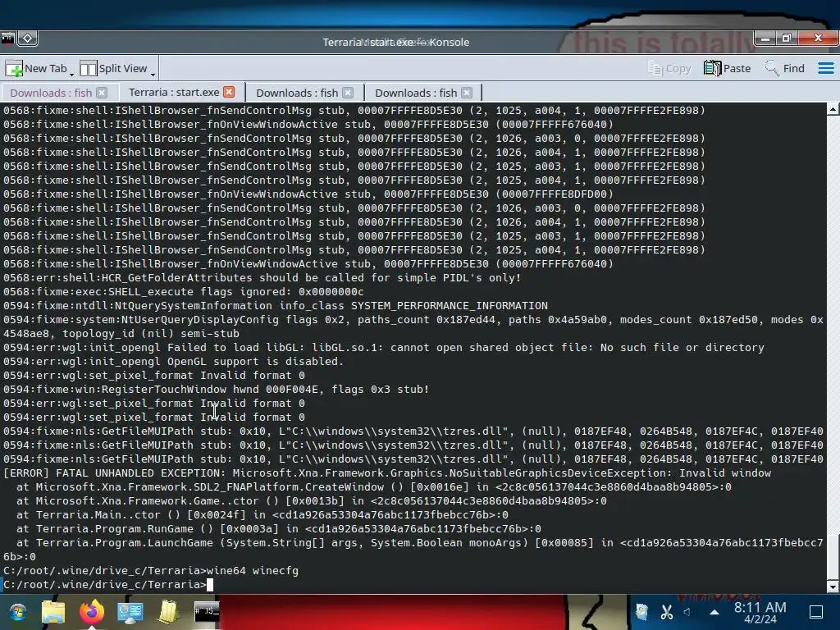The image size is (840, 630).
Task: Close the first Downloads : fish tab
Action: pos(102,93)
